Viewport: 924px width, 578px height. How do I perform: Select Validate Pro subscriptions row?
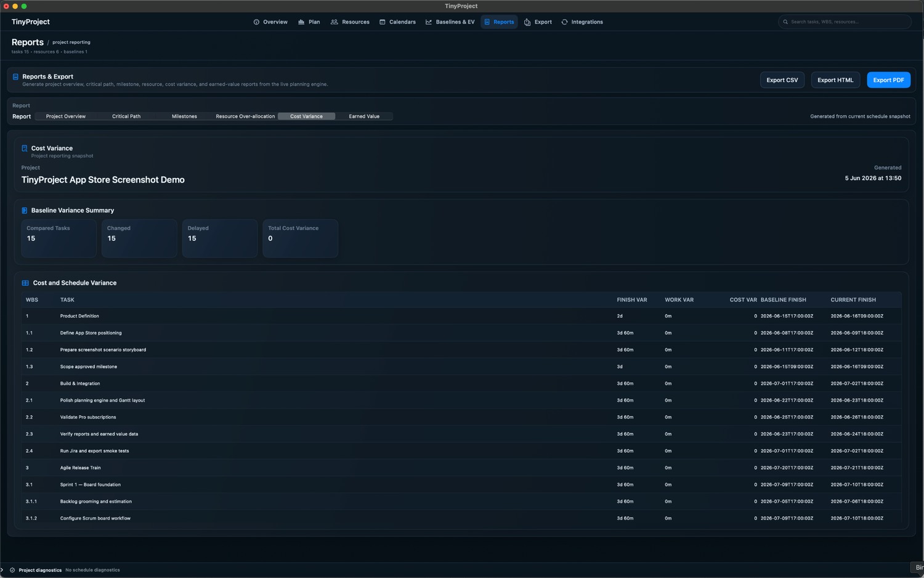pos(461,417)
